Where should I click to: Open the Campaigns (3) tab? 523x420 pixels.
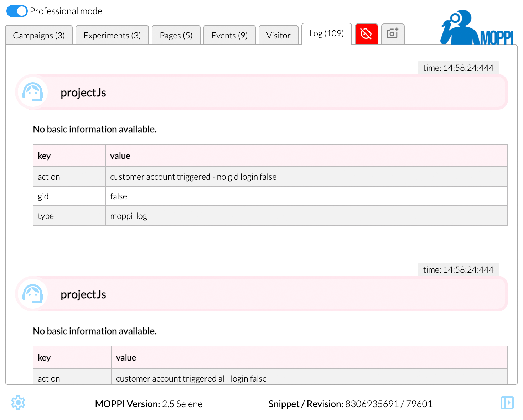pyautogui.click(x=39, y=36)
